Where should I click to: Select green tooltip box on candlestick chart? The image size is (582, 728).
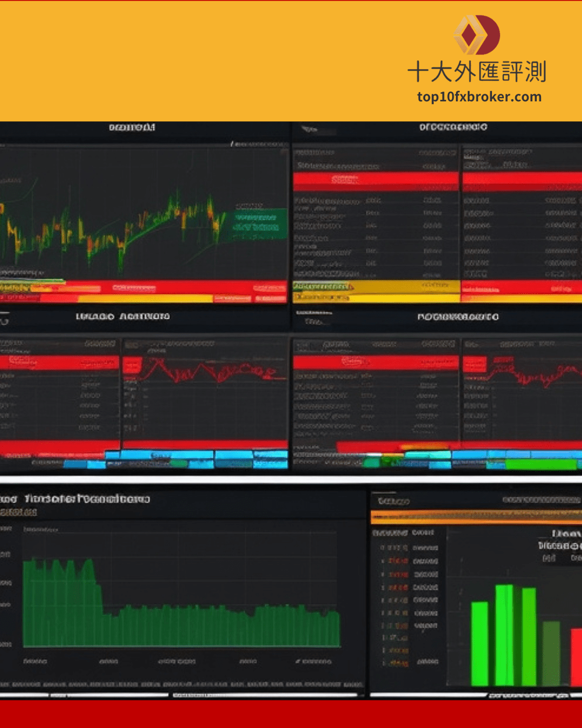tap(259, 221)
